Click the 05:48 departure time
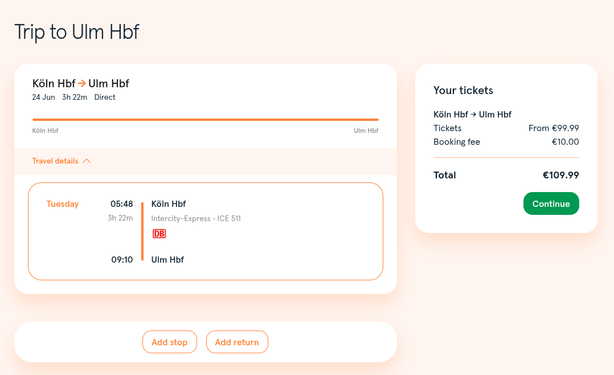The image size is (614, 375). click(x=121, y=204)
